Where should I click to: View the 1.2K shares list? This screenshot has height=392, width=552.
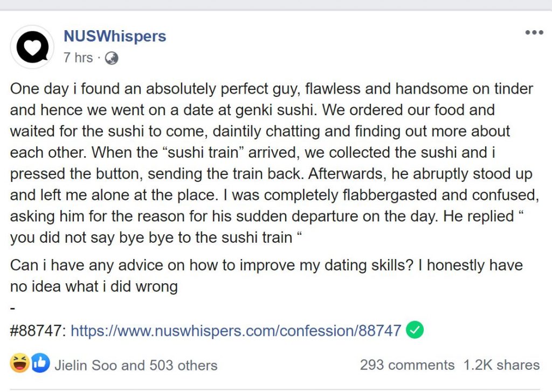(501, 365)
